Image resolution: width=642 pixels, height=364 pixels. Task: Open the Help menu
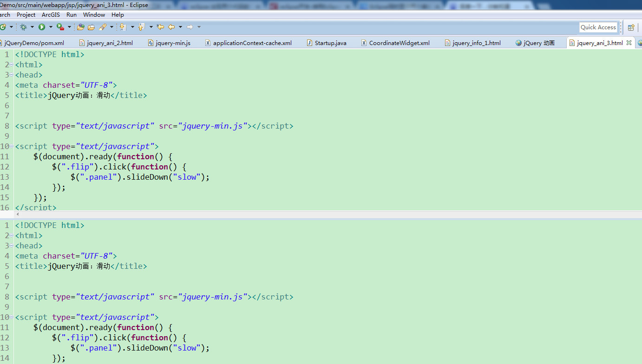coord(118,14)
